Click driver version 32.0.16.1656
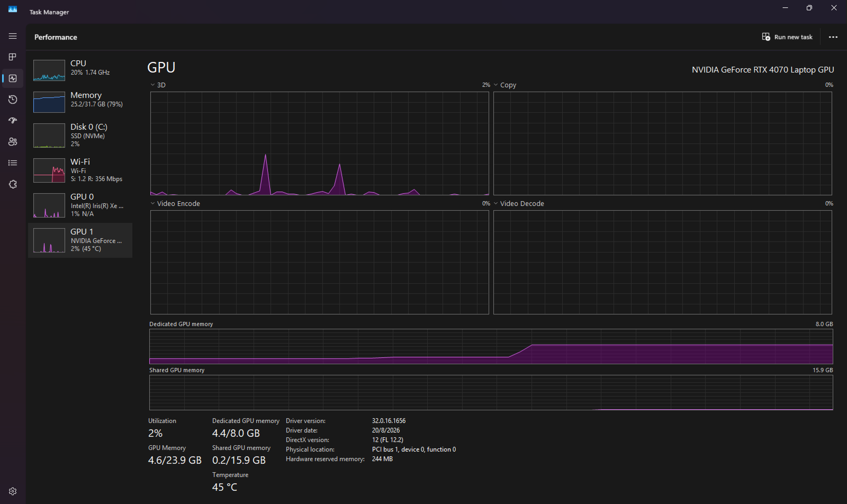The width and height of the screenshot is (847, 504). click(x=389, y=421)
